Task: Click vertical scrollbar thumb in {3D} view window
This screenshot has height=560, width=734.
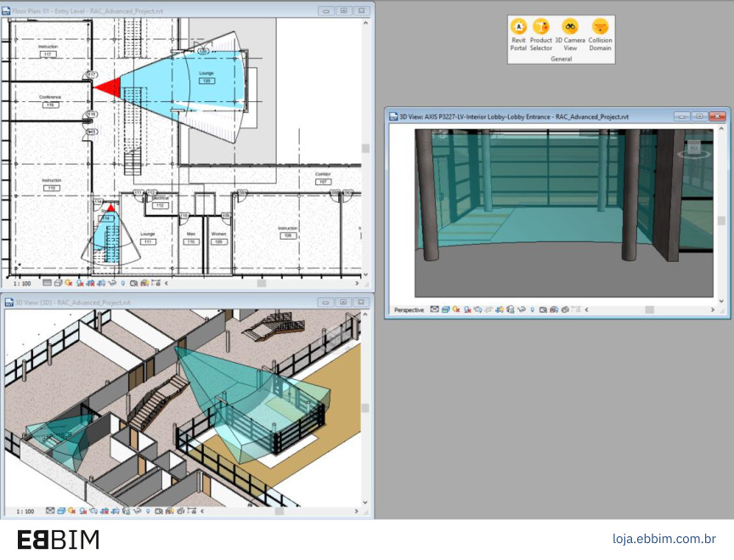Action: pos(365,408)
